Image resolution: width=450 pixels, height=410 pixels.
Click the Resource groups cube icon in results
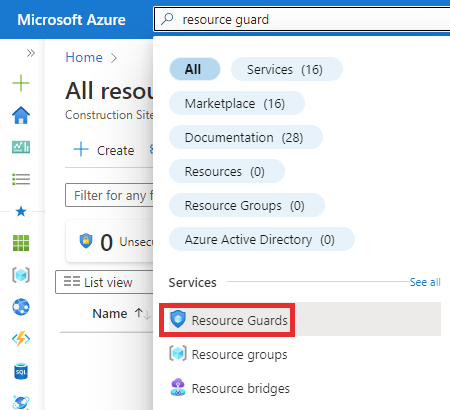(178, 353)
